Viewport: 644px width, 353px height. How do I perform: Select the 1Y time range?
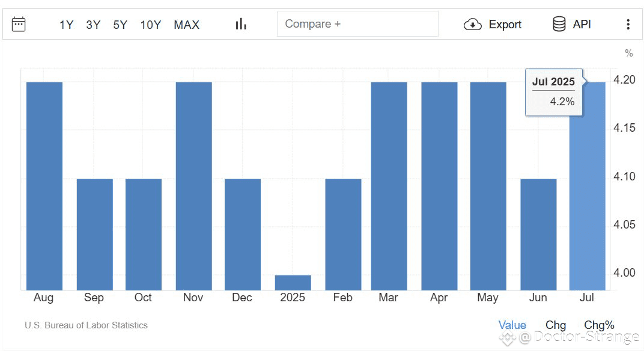click(66, 25)
